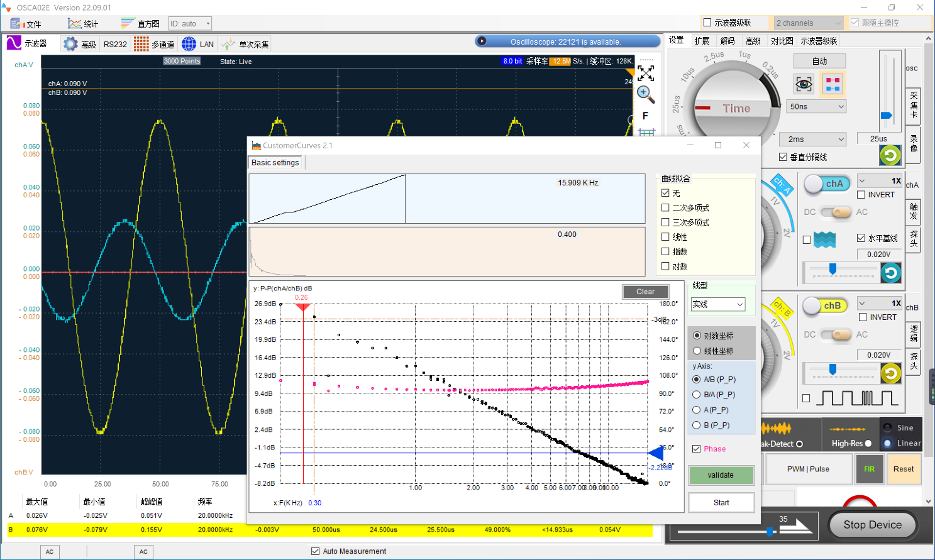935x560 pixels.
Task: Open LAN globe connection icon
Action: pos(189,44)
